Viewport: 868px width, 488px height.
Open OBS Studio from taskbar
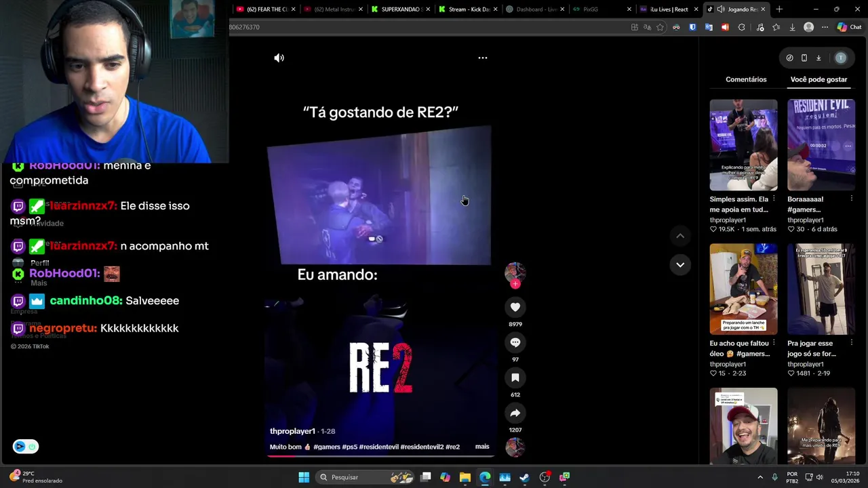545,477
